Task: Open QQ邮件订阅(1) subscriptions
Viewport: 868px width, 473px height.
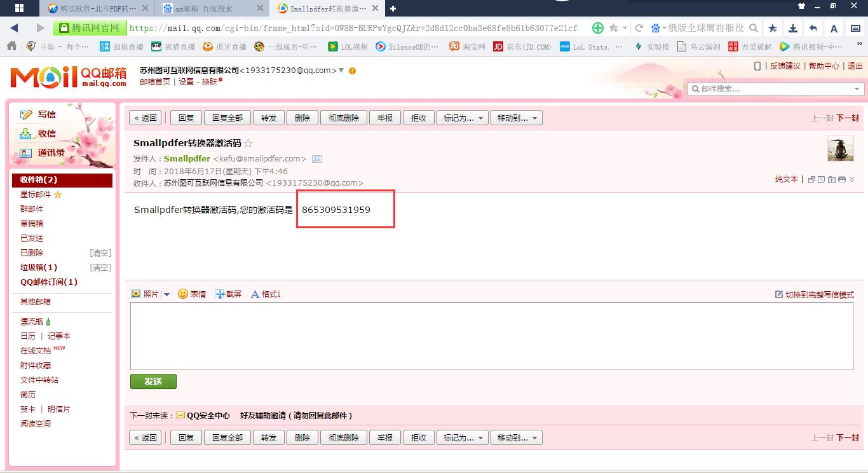Action: 49,282
